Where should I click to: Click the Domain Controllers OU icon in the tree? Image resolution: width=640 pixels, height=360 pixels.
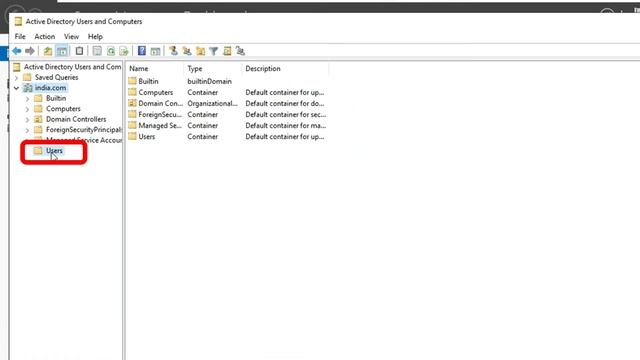coord(38,119)
